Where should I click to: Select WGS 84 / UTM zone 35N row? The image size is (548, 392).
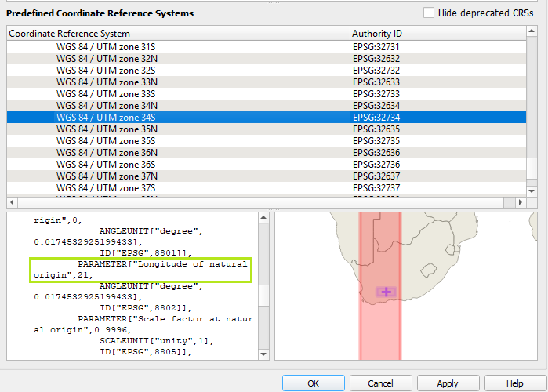(267, 129)
